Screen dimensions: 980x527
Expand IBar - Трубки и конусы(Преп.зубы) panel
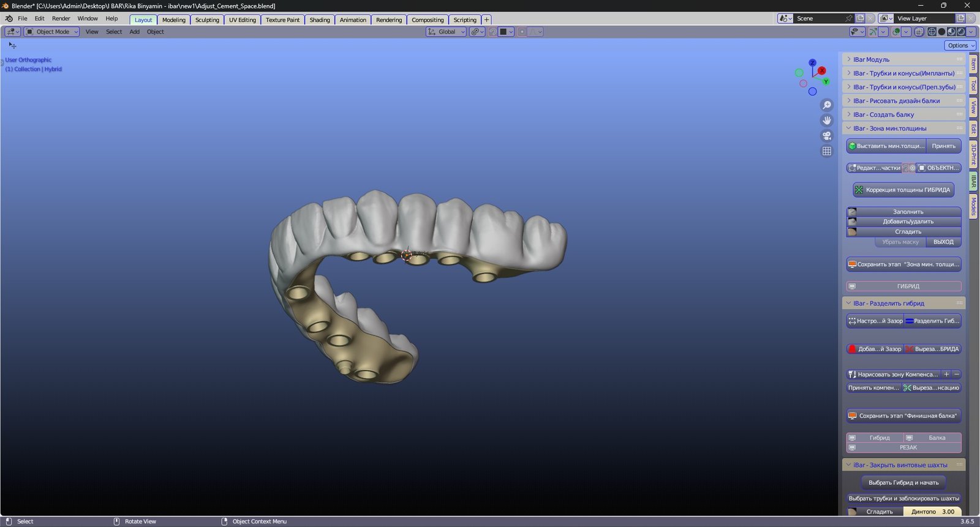pos(903,87)
